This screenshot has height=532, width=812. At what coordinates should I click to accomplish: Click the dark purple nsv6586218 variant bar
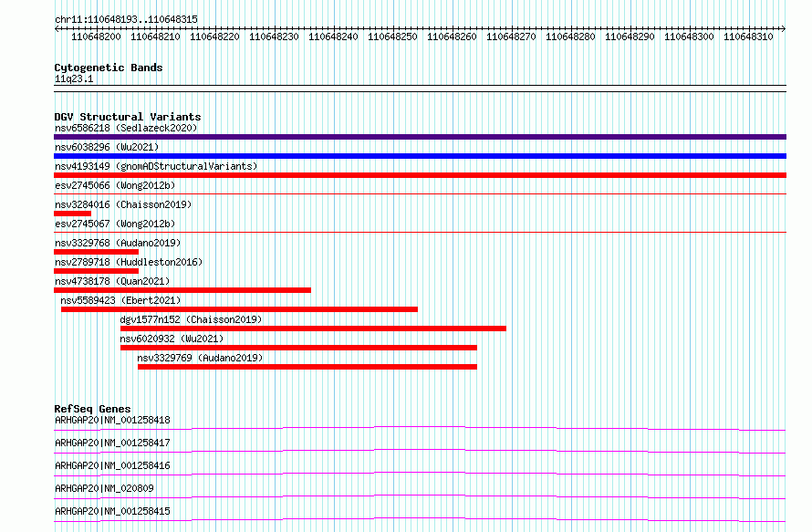coord(420,137)
